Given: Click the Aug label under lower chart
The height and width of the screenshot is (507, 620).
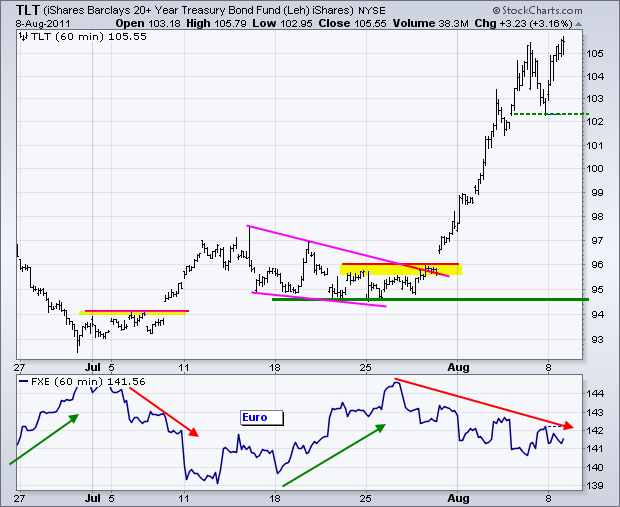Looking at the screenshot, I should [x=458, y=499].
